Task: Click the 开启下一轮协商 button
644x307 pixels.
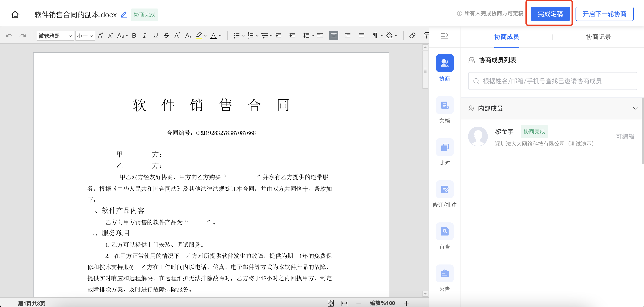Action: click(604, 14)
